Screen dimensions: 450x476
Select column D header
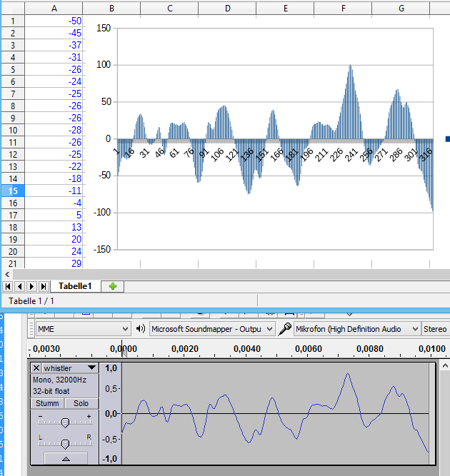tap(228, 9)
